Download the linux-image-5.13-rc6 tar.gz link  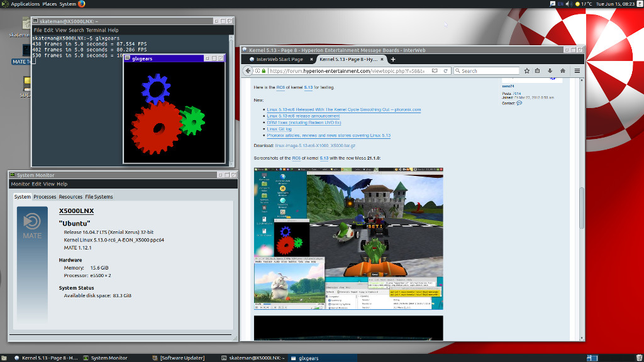point(316,146)
